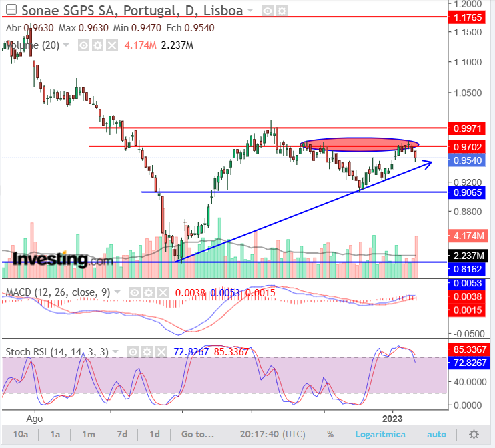The height and width of the screenshot is (448, 495).
Task: Click the 1.1765 red price label
Action: (x=466, y=17)
